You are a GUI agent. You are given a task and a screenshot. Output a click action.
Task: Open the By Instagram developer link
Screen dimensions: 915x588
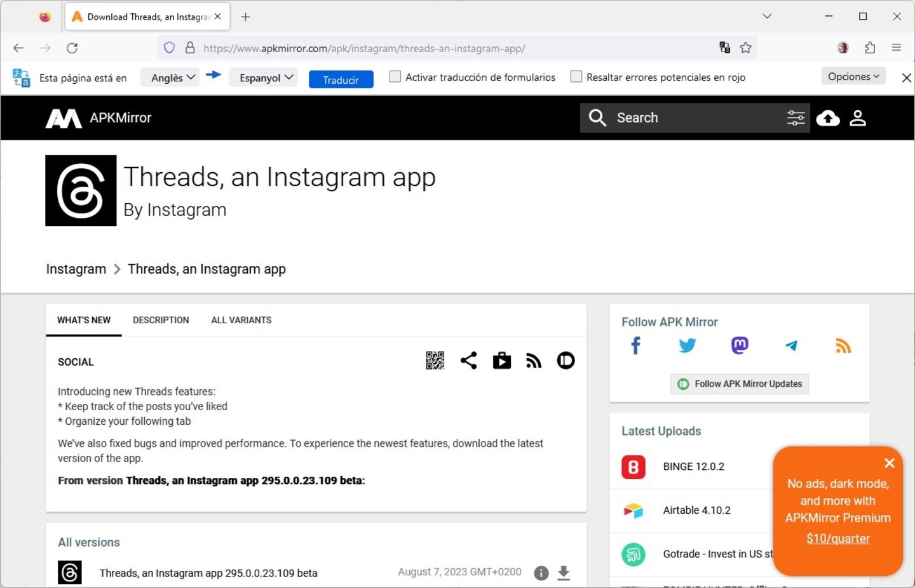click(175, 210)
